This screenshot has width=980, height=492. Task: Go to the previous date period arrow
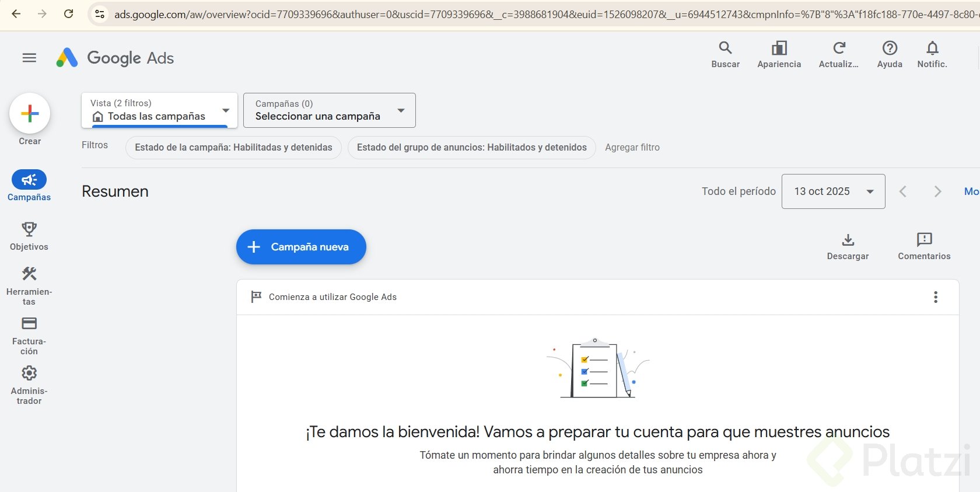[x=903, y=191]
